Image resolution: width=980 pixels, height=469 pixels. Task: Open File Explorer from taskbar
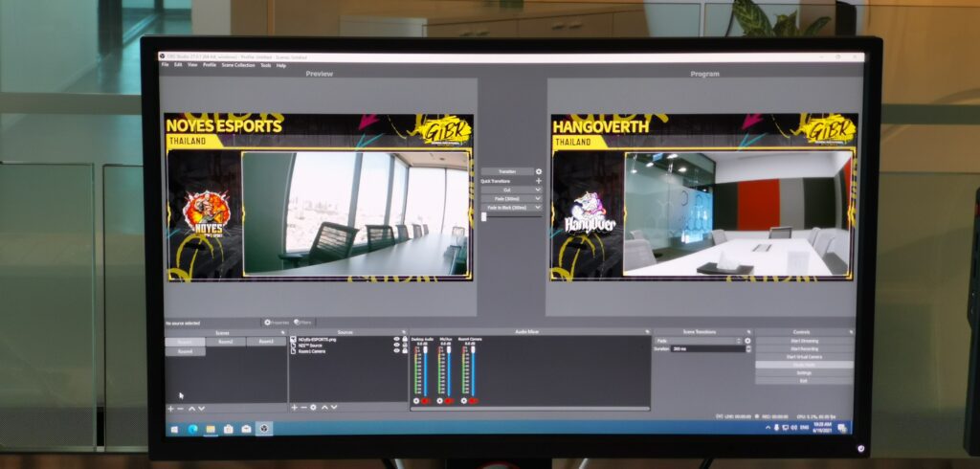pyautogui.click(x=211, y=429)
